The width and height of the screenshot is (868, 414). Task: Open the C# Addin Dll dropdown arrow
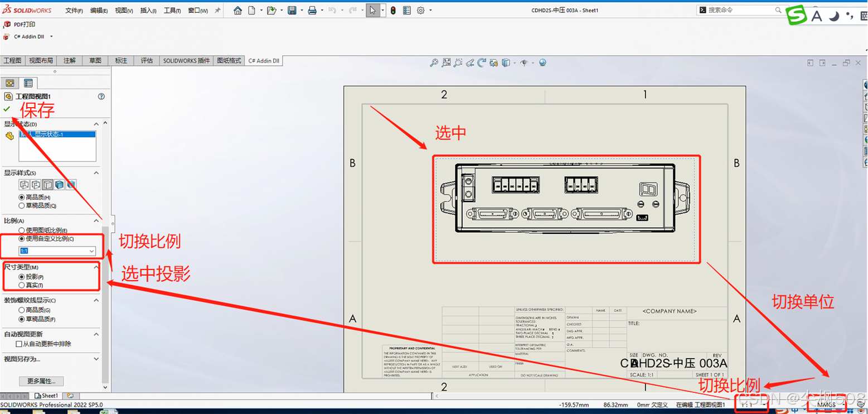[51, 37]
